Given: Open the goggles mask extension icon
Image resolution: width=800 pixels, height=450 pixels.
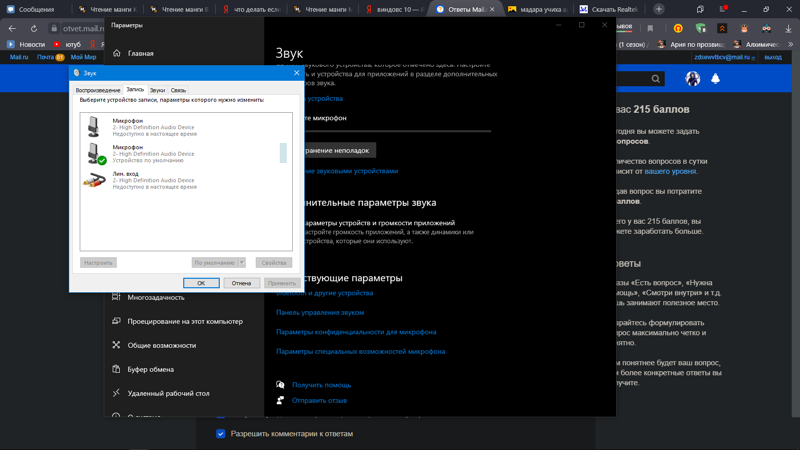Looking at the screenshot, I should [x=766, y=29].
